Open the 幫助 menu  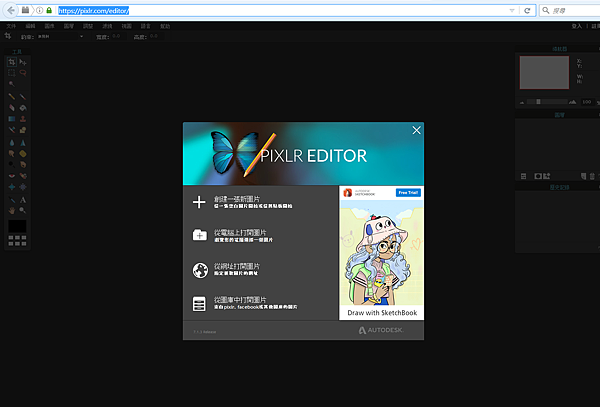165,26
